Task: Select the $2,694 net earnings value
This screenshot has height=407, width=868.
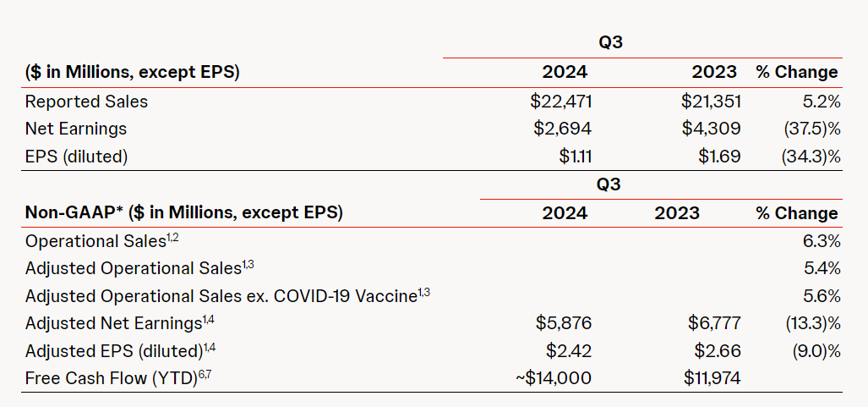Action: tap(562, 129)
